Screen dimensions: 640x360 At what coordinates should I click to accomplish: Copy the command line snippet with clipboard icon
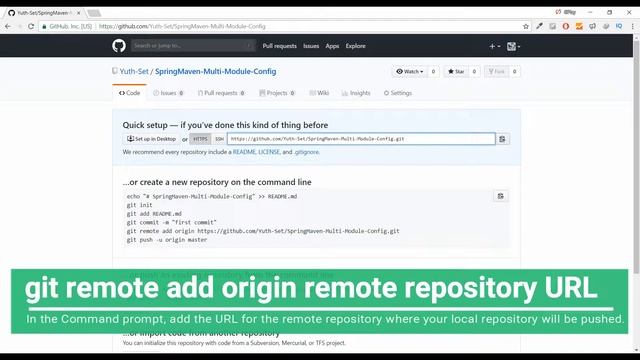[x=501, y=196]
